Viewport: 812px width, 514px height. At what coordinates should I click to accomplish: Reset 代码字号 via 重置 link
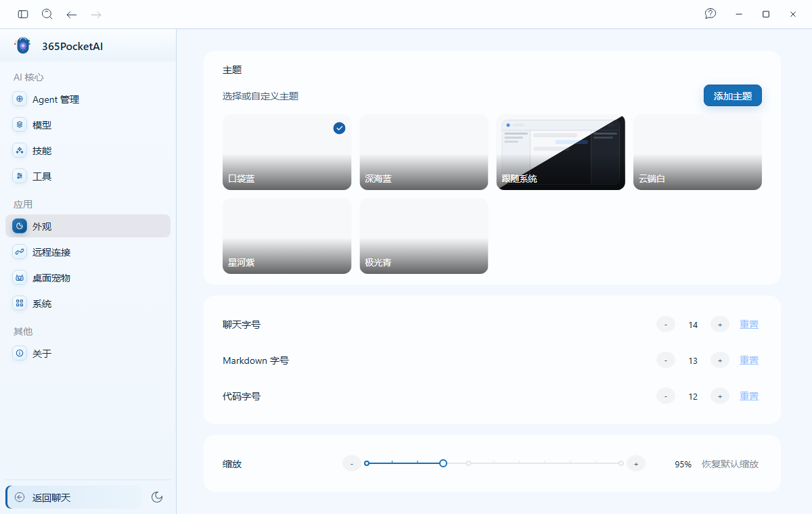pos(749,396)
